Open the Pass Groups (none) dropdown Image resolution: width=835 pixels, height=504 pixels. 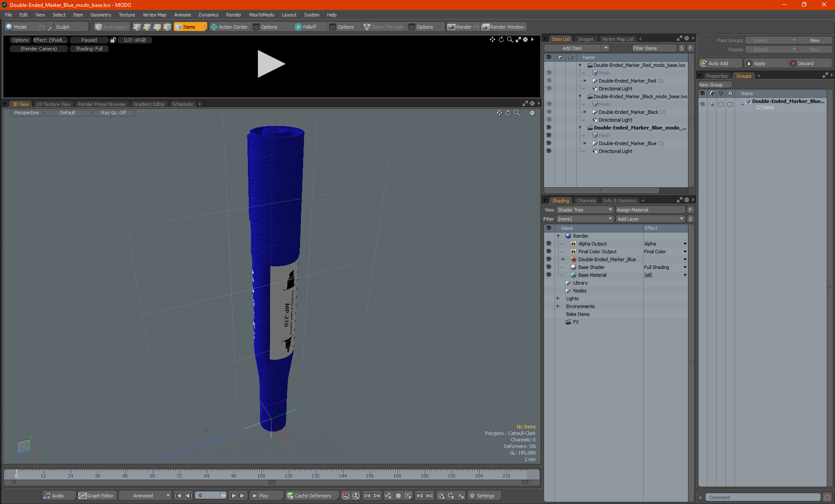pyautogui.click(x=771, y=40)
